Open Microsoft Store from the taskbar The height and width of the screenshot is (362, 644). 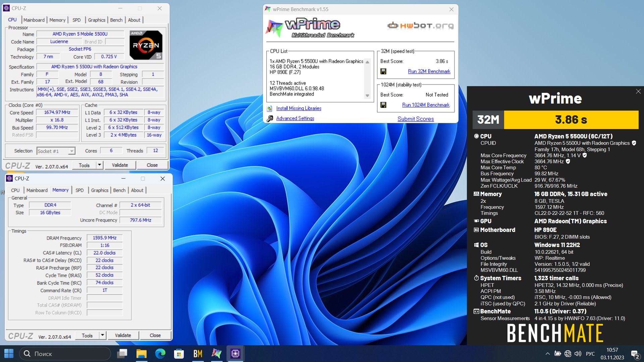coord(179,354)
